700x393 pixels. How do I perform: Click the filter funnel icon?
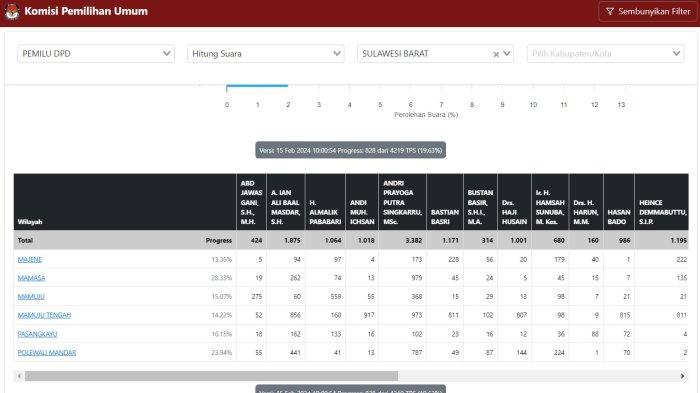pyautogui.click(x=609, y=12)
